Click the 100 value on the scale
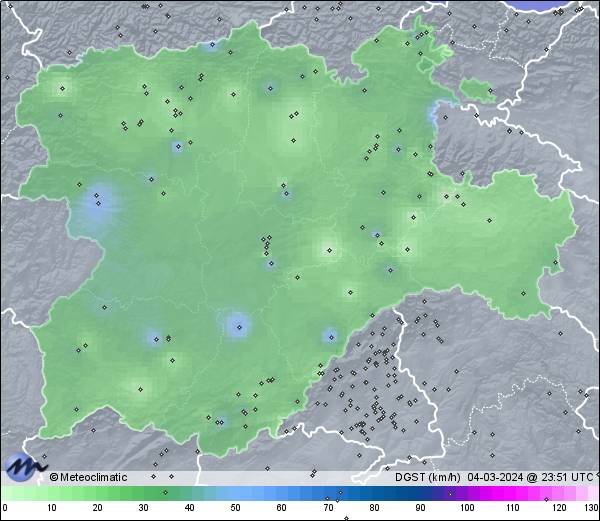The width and height of the screenshot is (600, 521). tap(467, 508)
